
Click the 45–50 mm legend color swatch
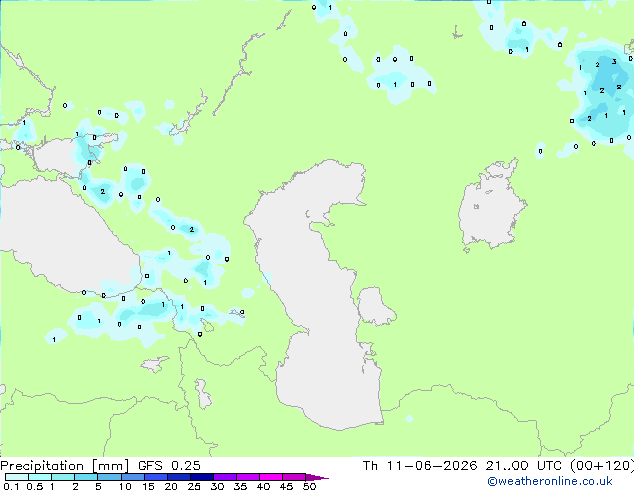point(294,477)
